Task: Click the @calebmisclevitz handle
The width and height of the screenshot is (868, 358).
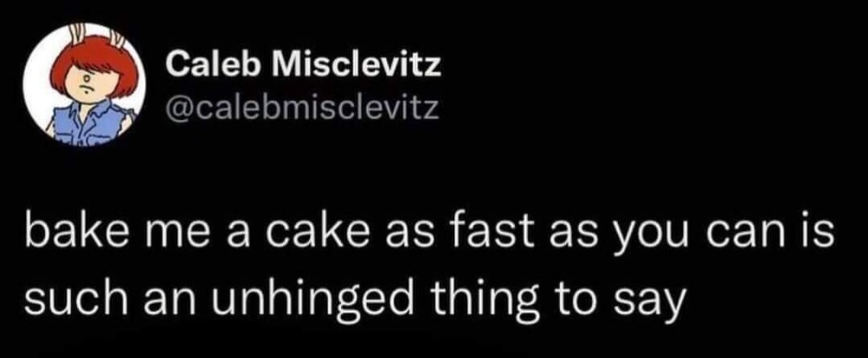Action: (301, 109)
